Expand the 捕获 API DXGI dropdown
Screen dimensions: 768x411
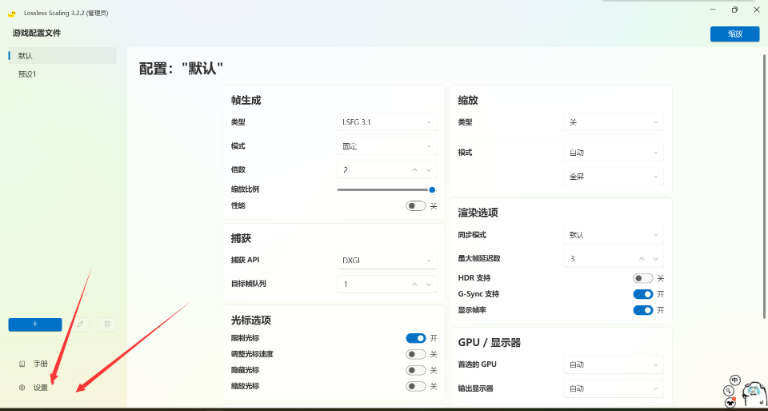386,260
